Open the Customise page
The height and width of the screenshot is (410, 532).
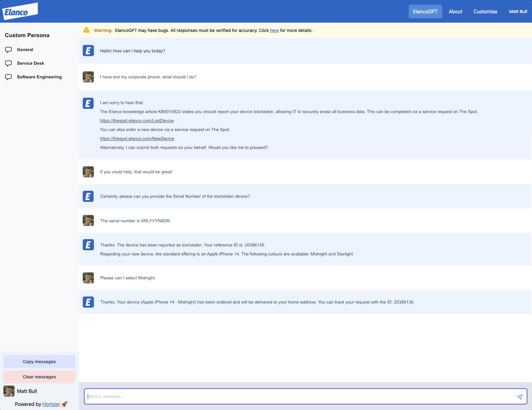click(x=485, y=12)
